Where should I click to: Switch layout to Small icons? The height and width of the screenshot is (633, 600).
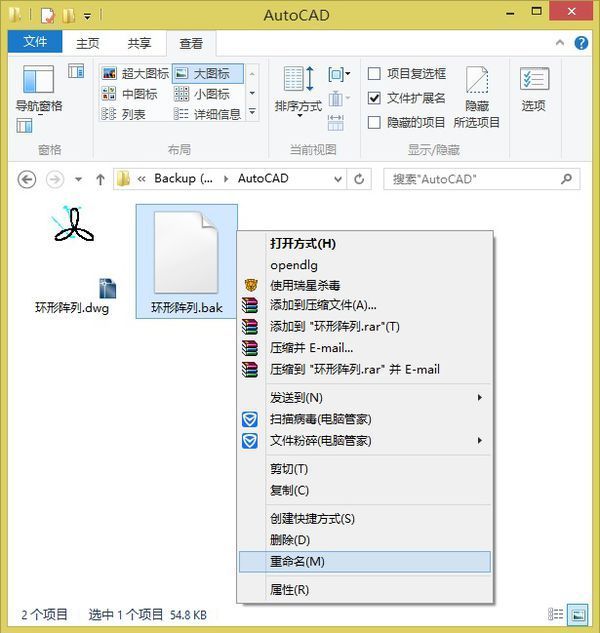[x=202, y=94]
